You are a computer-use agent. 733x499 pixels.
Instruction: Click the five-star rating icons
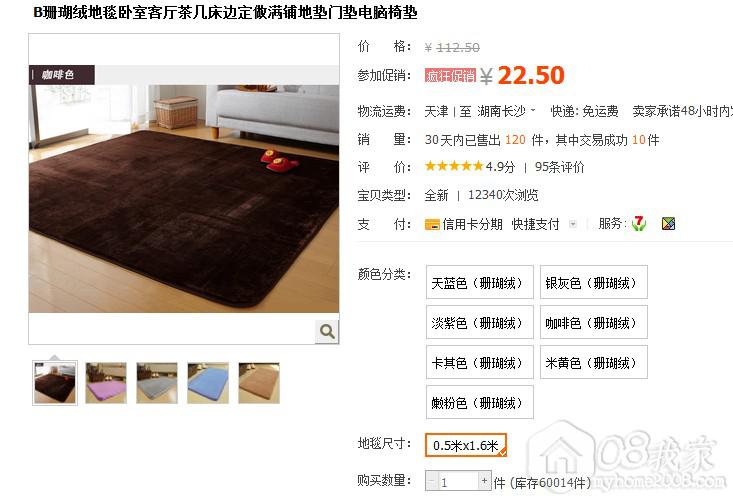(x=453, y=166)
